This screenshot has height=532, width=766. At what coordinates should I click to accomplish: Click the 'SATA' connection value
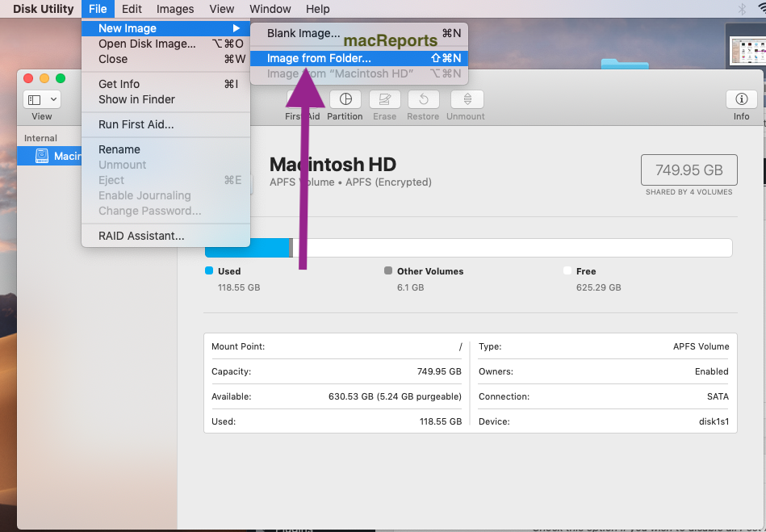point(718,396)
